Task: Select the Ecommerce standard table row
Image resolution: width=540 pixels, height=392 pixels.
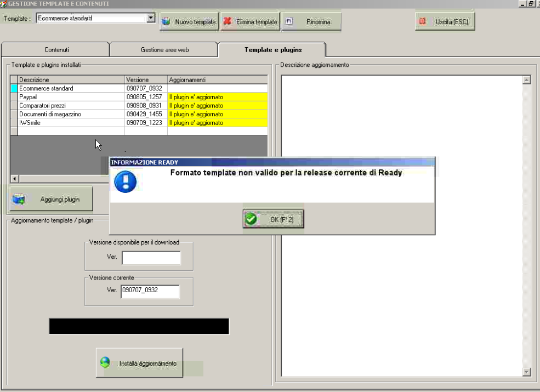Action: click(139, 88)
